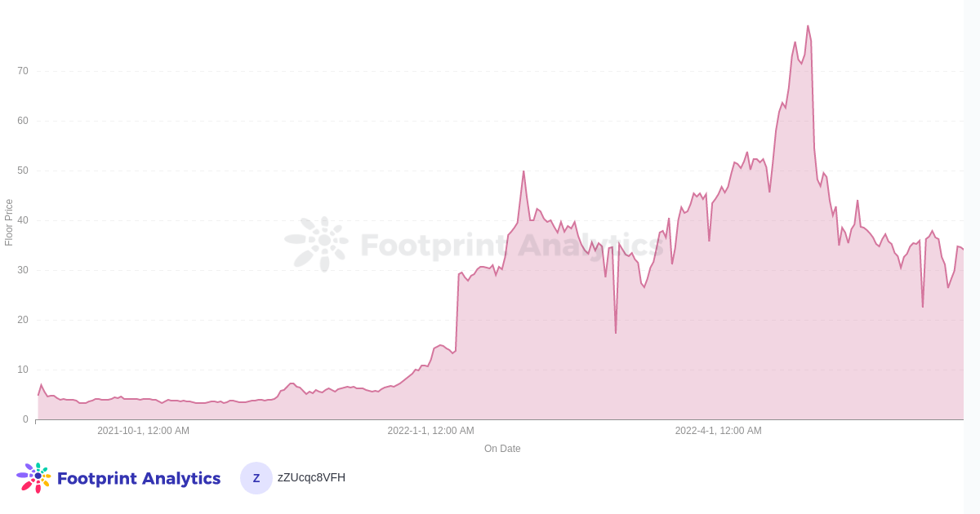Click the 2022-4-1 date tick label
The height and width of the screenshot is (514, 980).
tap(718, 431)
